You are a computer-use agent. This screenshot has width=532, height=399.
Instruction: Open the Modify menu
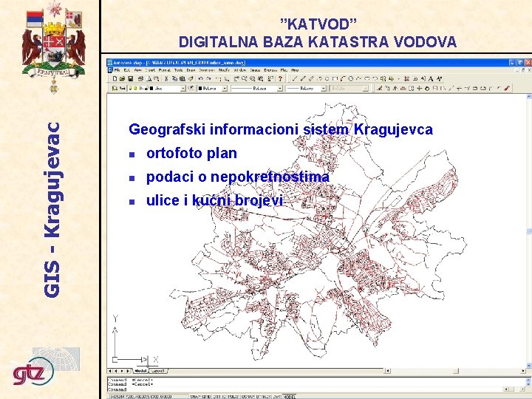(x=225, y=70)
